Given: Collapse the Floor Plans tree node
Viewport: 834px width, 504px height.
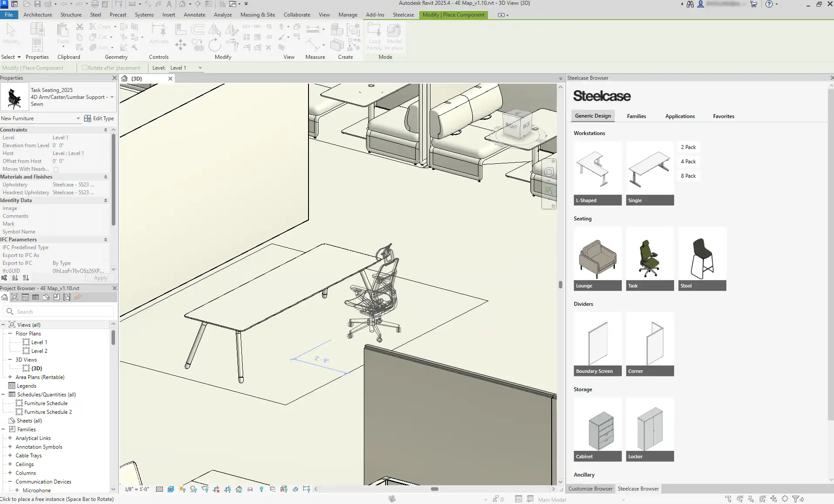Looking at the screenshot, I should pyautogui.click(x=10, y=334).
